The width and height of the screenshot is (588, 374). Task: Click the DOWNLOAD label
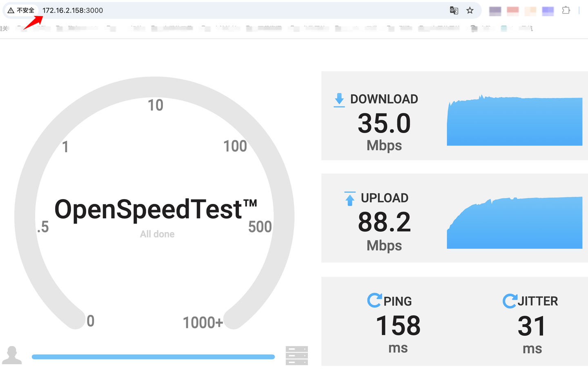click(x=384, y=99)
